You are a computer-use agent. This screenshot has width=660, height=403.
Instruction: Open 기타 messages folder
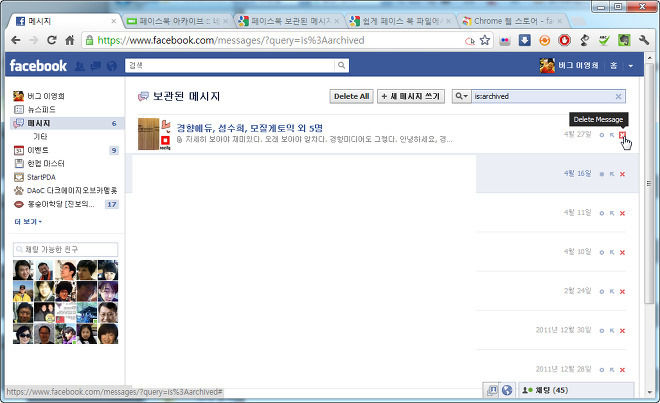point(40,136)
